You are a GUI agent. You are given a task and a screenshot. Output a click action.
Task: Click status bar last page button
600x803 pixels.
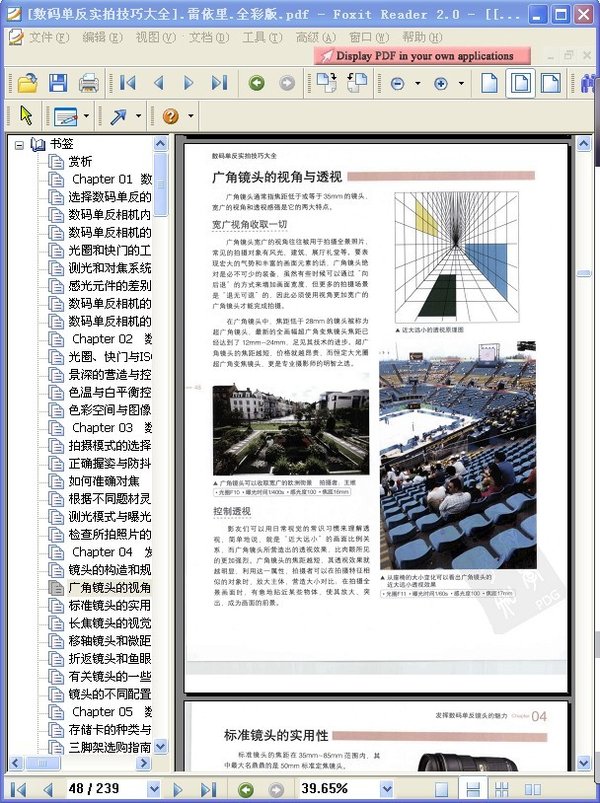pos(208,789)
